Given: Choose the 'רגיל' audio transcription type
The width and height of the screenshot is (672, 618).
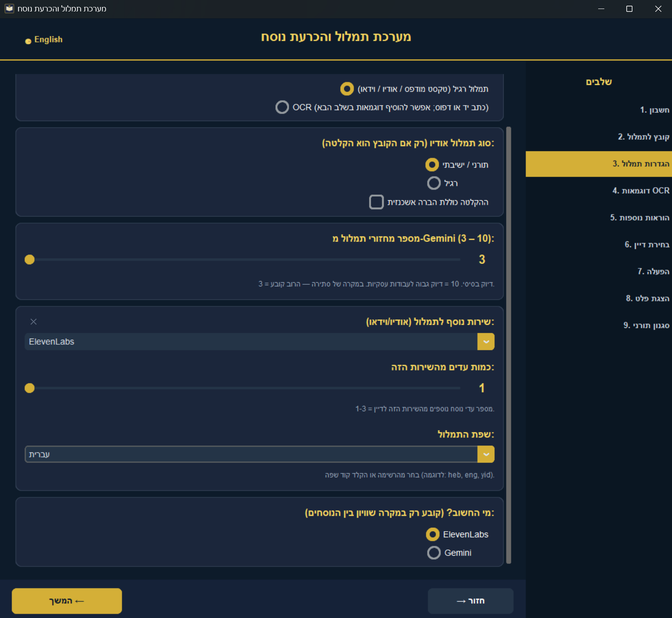Looking at the screenshot, I should coord(434,183).
